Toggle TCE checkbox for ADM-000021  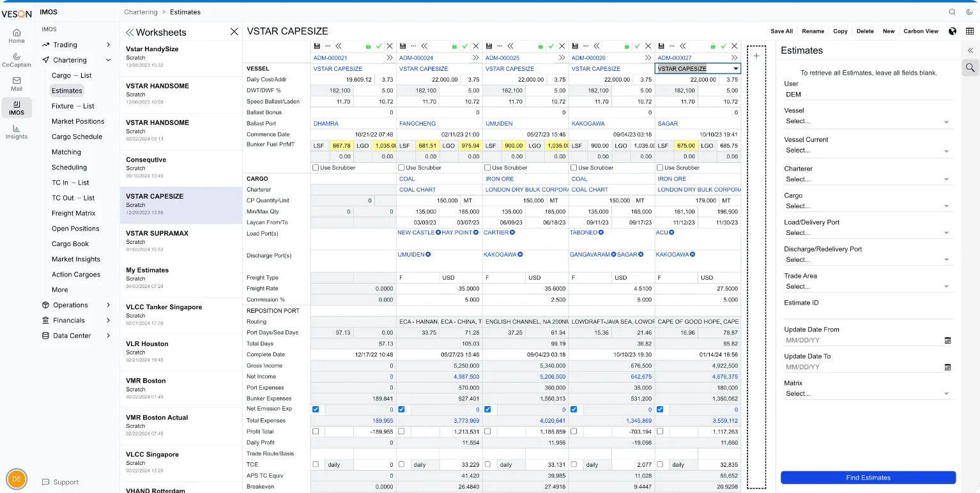(316, 464)
